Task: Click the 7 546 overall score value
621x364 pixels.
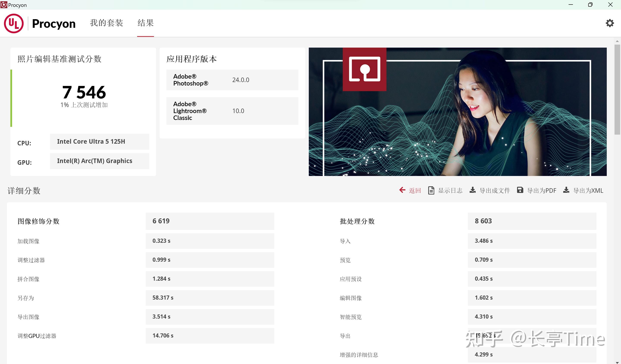Action: coord(84,92)
